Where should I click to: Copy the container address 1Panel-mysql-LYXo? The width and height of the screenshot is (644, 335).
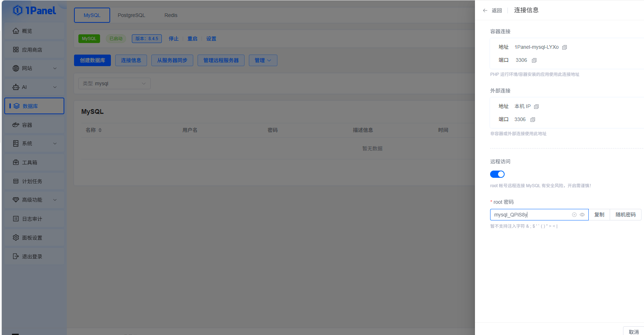[565, 47]
